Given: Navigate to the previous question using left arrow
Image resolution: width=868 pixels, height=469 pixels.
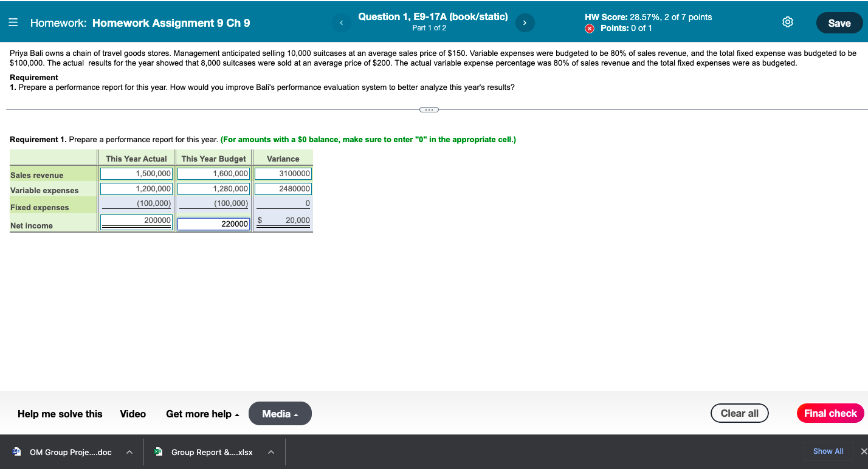Looking at the screenshot, I should pyautogui.click(x=341, y=22).
